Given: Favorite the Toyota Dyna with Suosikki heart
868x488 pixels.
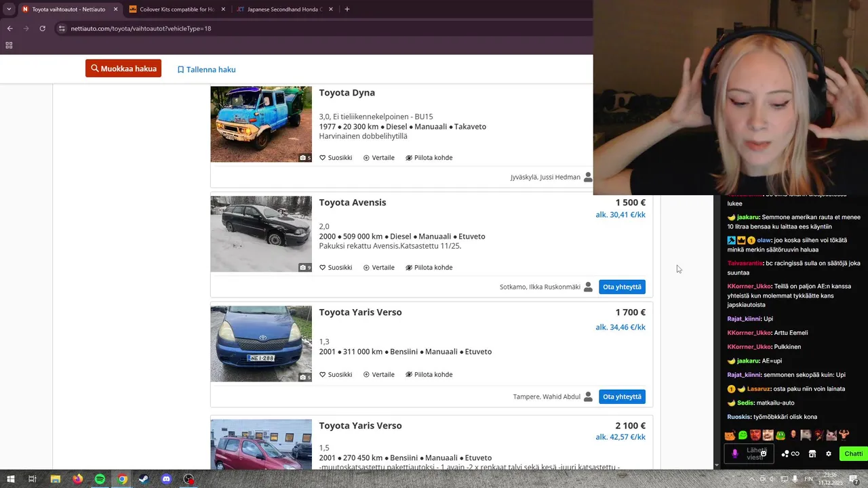Looking at the screenshot, I should pyautogui.click(x=336, y=158).
